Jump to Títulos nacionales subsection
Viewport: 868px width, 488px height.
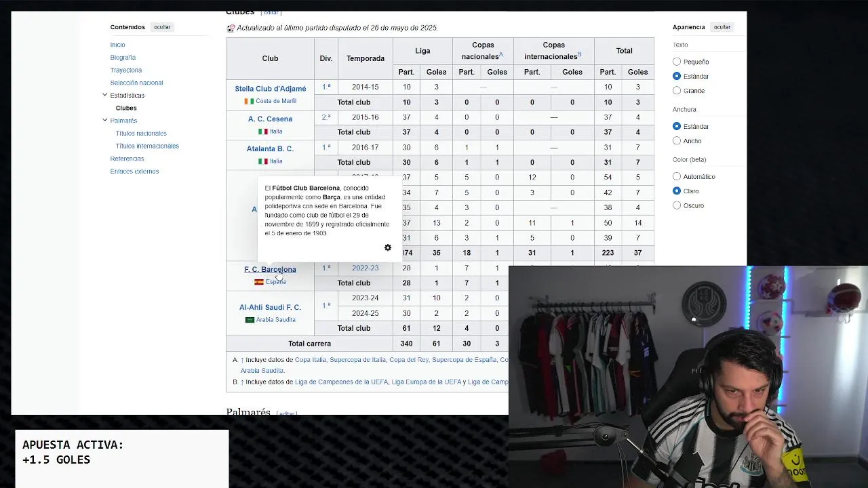(141, 134)
